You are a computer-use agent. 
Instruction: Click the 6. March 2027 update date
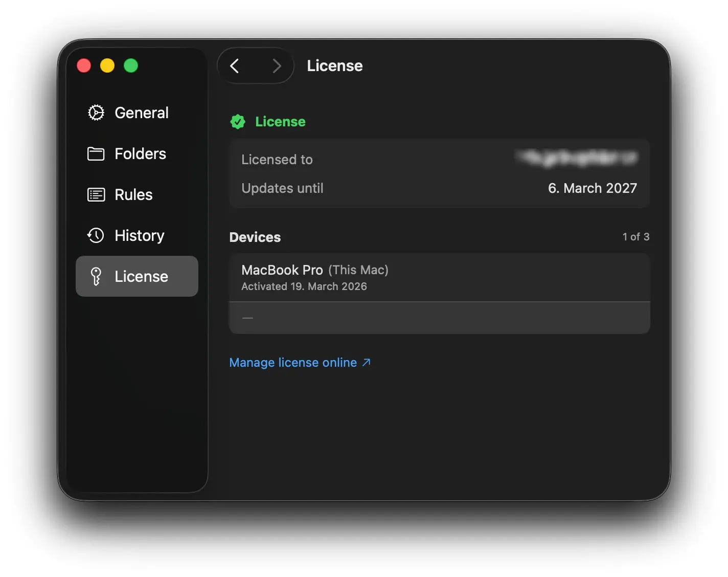click(x=592, y=188)
